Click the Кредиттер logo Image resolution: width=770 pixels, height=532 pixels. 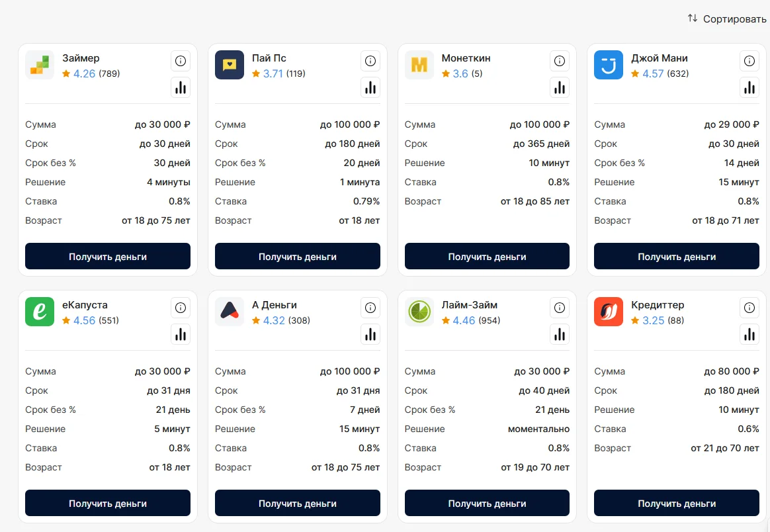(609, 312)
